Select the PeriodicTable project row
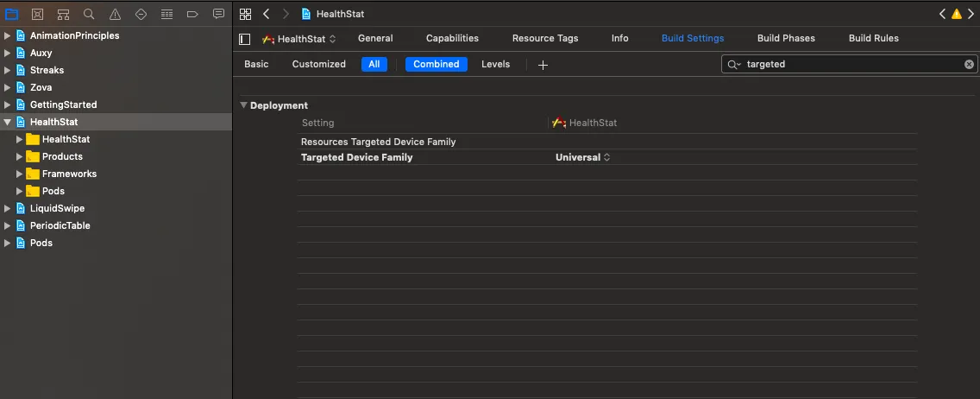 tap(116, 225)
